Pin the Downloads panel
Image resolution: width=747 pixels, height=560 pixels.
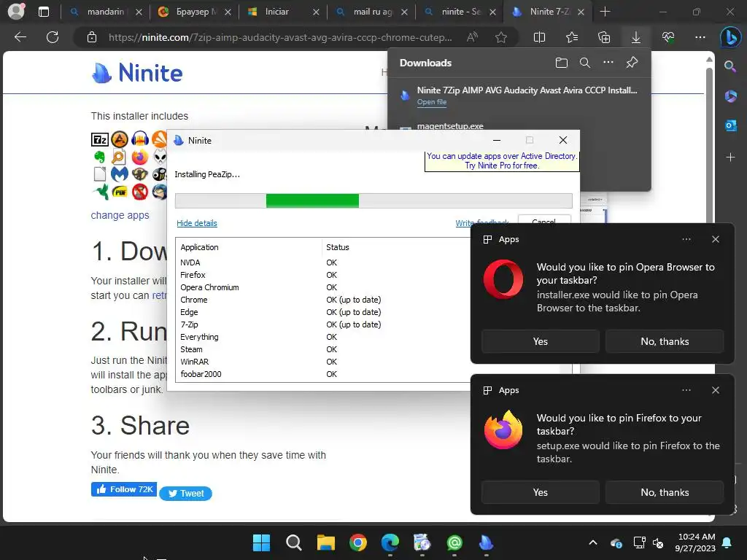coord(632,63)
